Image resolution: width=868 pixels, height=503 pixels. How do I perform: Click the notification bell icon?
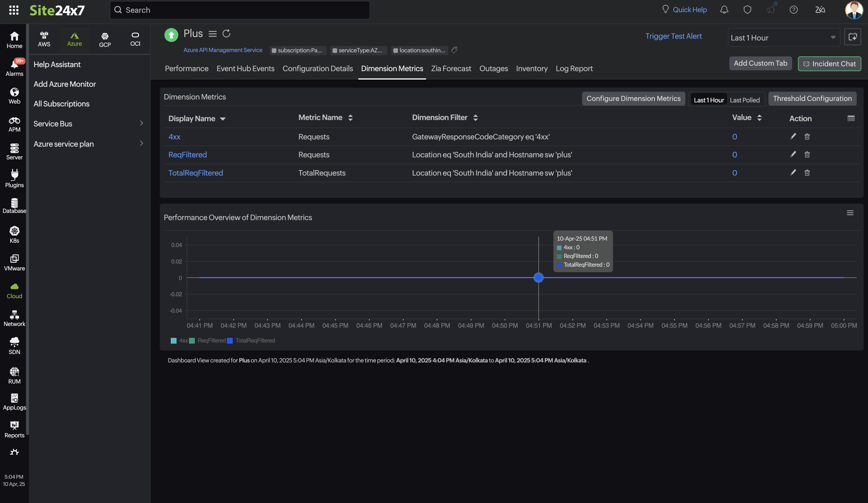point(724,10)
